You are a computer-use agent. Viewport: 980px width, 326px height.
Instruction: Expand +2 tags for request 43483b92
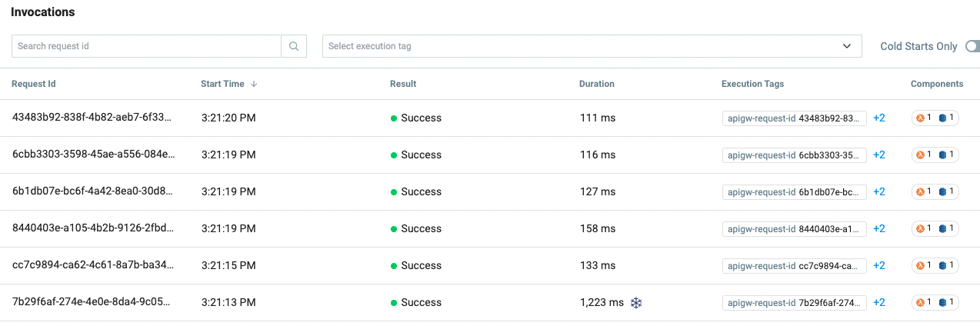(879, 118)
